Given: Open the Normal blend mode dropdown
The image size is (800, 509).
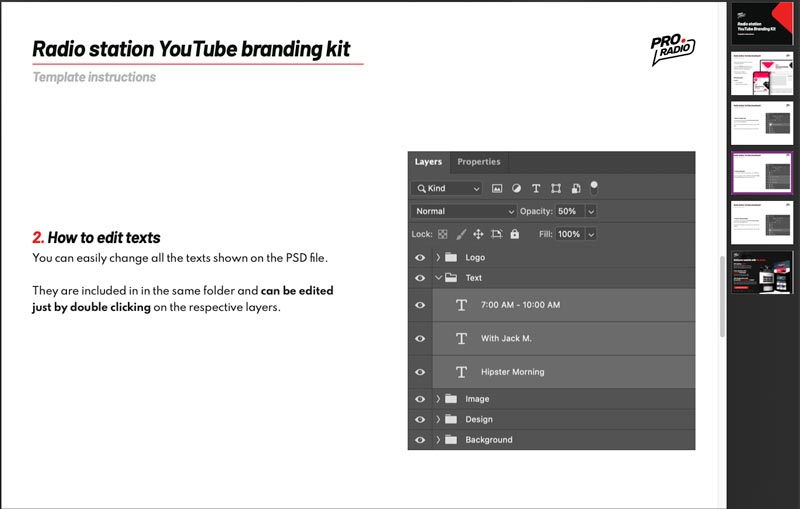Looking at the screenshot, I should [x=463, y=211].
